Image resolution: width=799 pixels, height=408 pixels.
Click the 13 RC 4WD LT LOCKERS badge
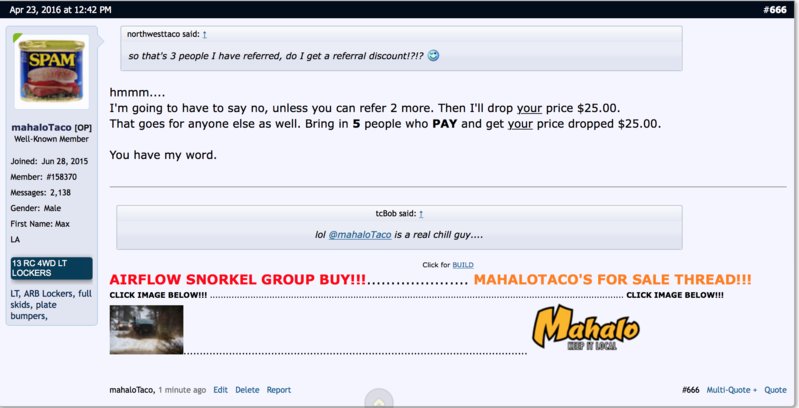coord(51,268)
